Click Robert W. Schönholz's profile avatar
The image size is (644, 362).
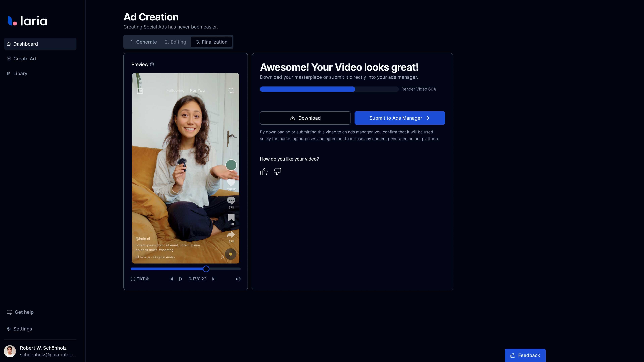click(10, 351)
